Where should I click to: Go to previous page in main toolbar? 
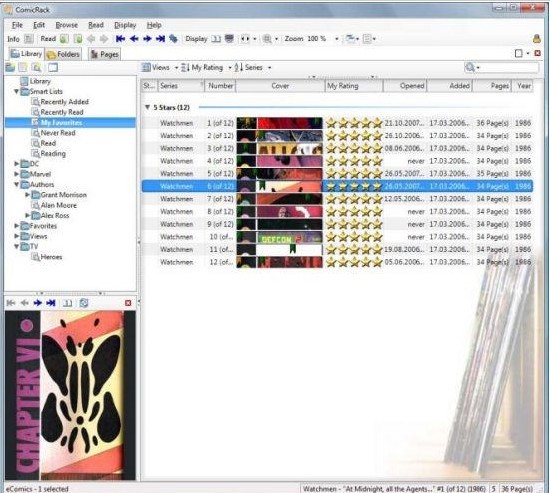[134, 39]
